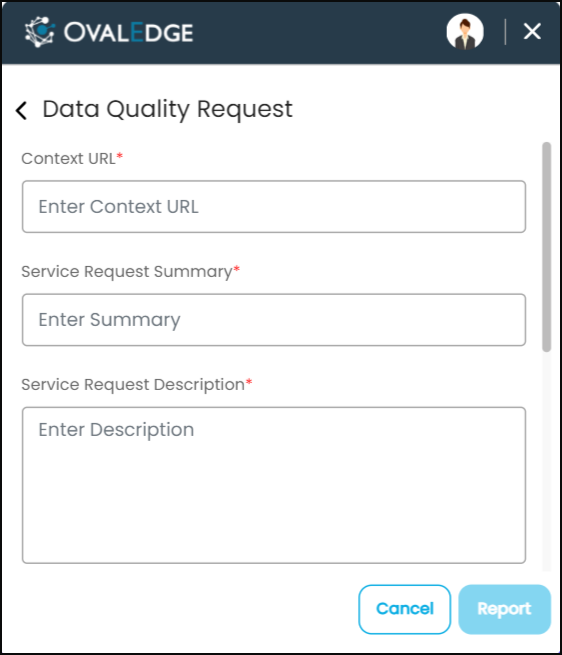Click the Context URL field label
This screenshot has height=655, width=562.
pyautogui.click(x=69, y=159)
